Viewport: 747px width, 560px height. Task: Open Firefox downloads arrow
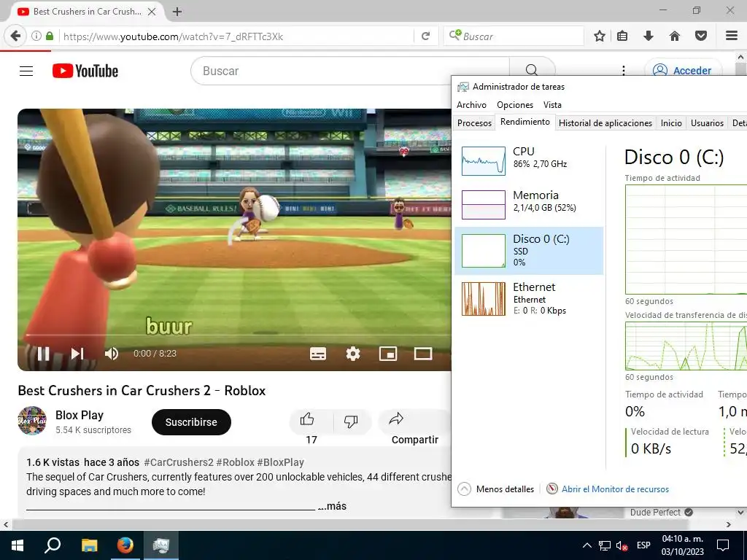point(648,36)
